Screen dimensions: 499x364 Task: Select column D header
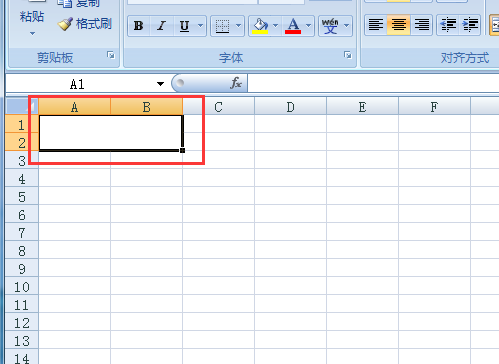tap(290, 107)
